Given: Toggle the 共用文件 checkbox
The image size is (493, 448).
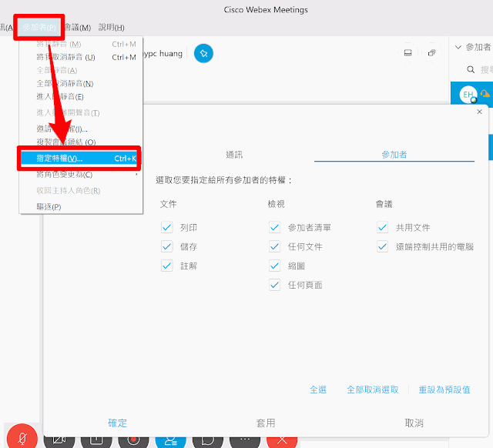Looking at the screenshot, I should 382,227.
